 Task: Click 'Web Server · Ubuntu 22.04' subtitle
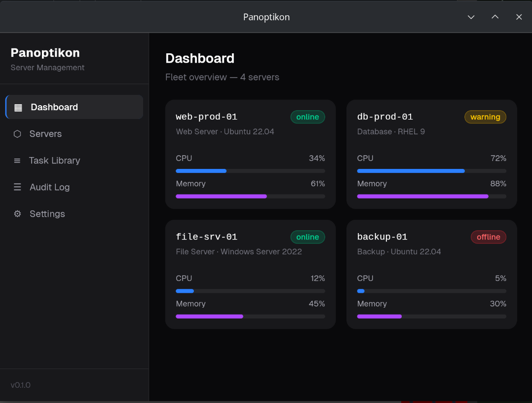[x=225, y=132]
